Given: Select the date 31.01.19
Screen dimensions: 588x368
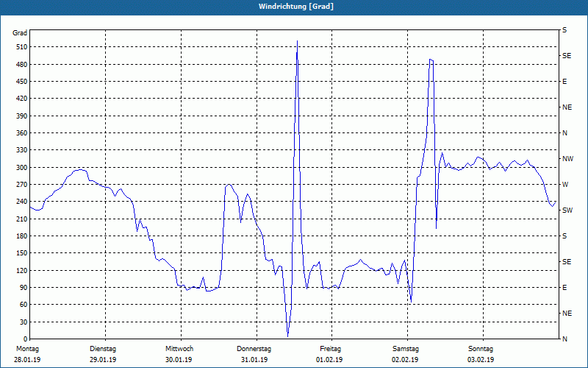Looking at the screenshot, I should pos(254,360).
